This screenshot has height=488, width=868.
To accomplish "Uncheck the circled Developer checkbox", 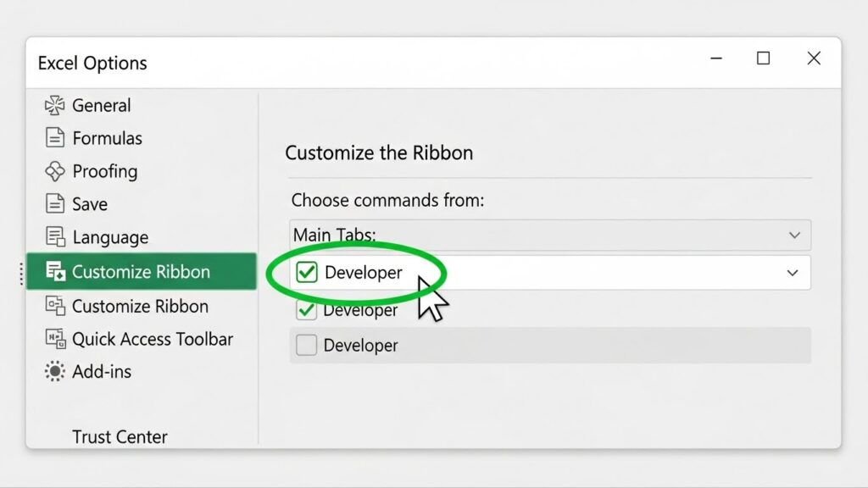I will [x=307, y=272].
